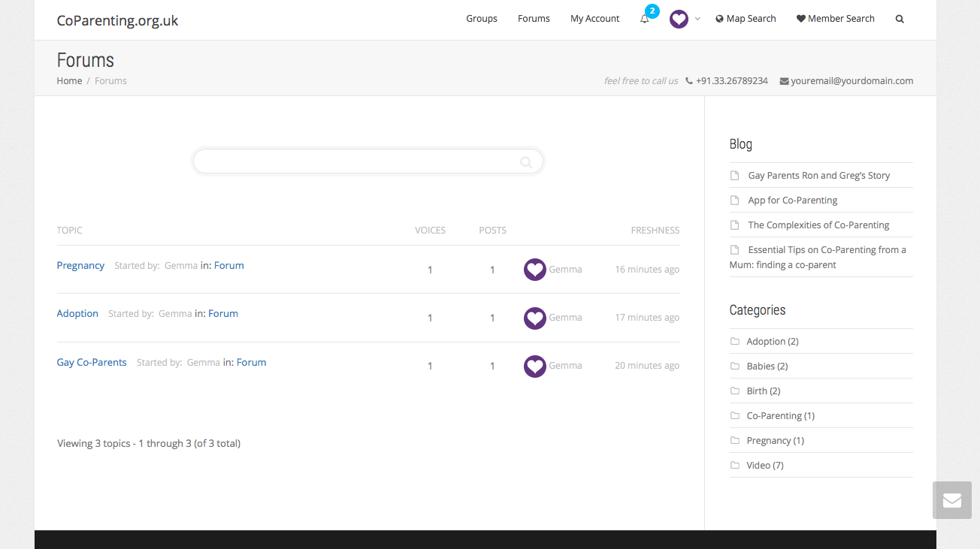Viewport: 980px width, 549px height.
Task: Click document icon beside Complexities of Co-Parenting
Action: [735, 225]
